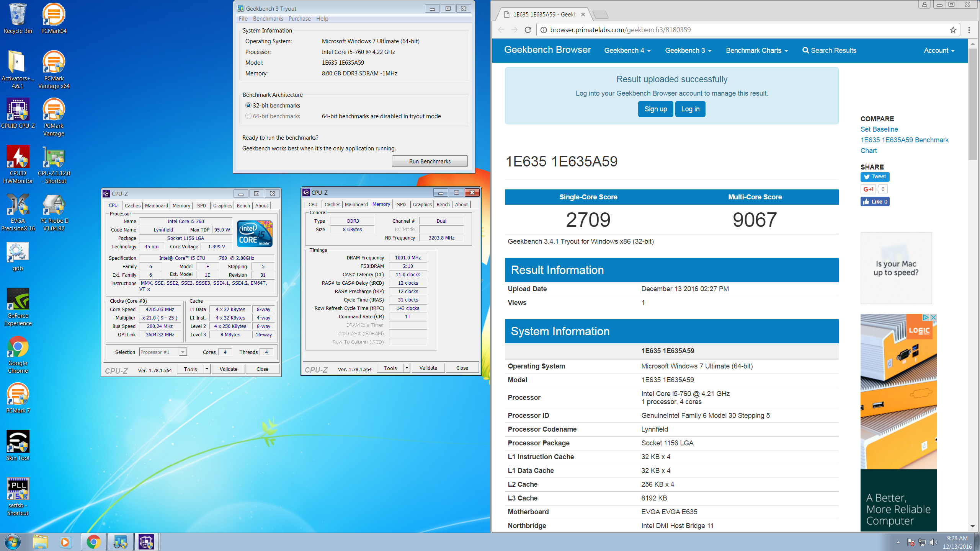Viewport: 980px width, 551px height.
Task: Click the Geekbench Browser home title
Action: [547, 50]
